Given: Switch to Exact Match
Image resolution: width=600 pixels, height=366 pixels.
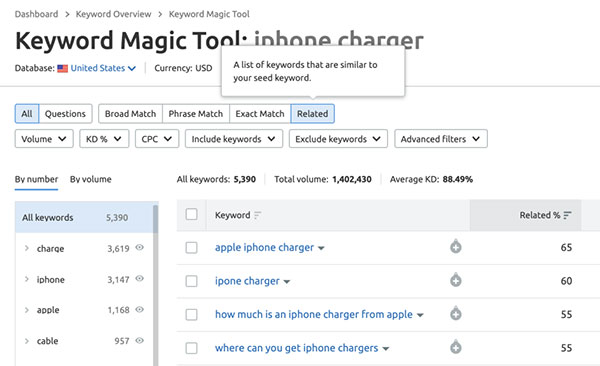Looking at the screenshot, I should [260, 114].
